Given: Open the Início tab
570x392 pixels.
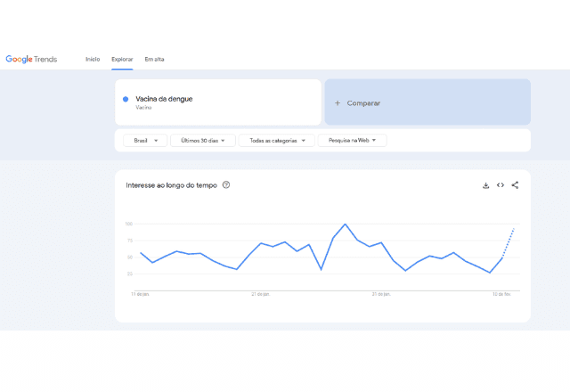Looking at the screenshot, I should click(93, 60).
